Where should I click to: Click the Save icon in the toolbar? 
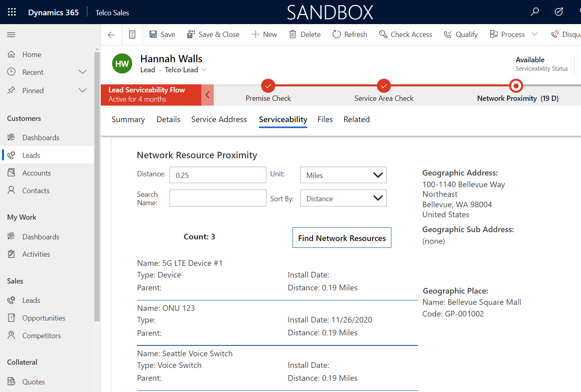tap(162, 34)
